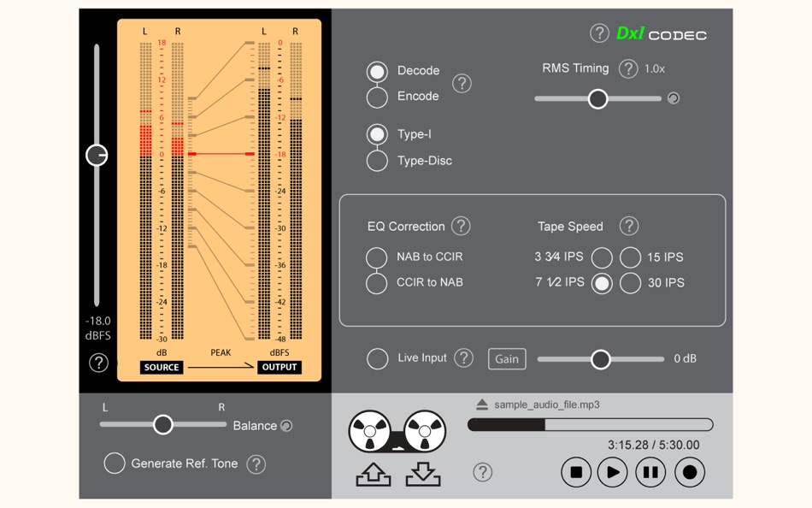Click the download arrow icon under tape reels
Image resolution: width=812 pixels, height=508 pixels.
(423, 475)
